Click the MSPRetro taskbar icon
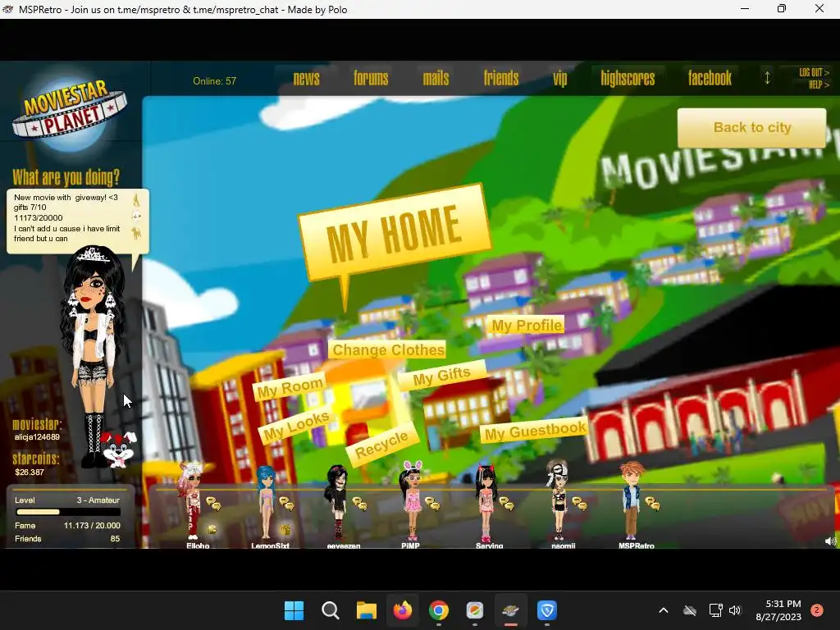 [510, 610]
